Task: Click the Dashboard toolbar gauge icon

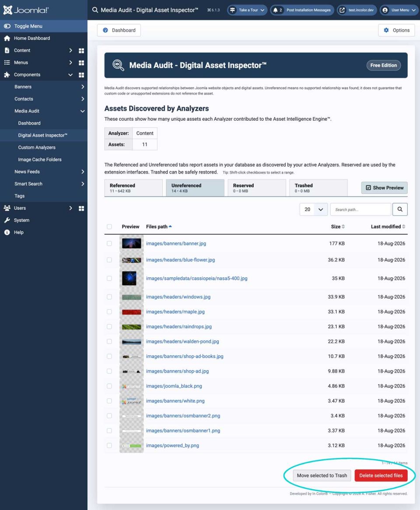Action: tap(105, 30)
